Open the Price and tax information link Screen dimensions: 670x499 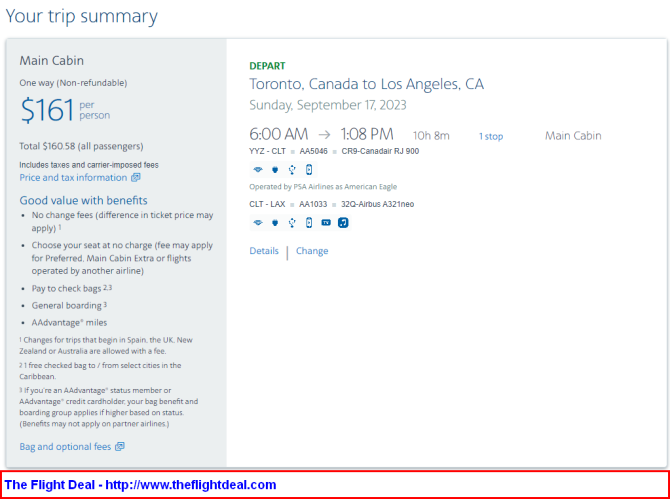tap(73, 177)
